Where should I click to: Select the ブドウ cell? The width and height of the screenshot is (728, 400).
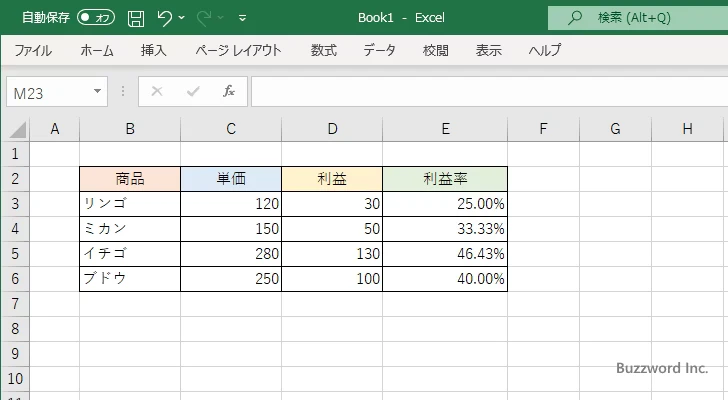[130, 279]
